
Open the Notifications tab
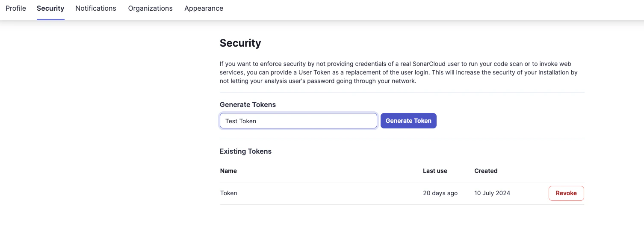[x=95, y=8]
